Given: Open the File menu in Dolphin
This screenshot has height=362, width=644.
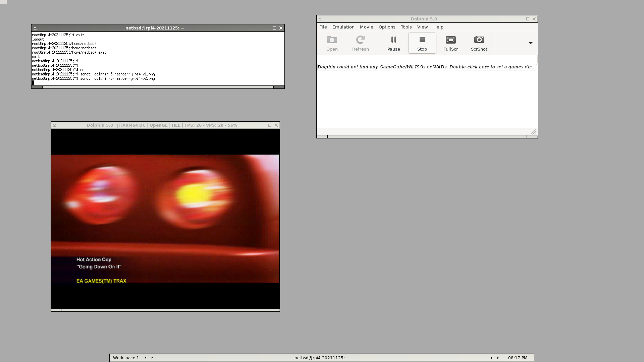Looking at the screenshot, I should [x=323, y=27].
